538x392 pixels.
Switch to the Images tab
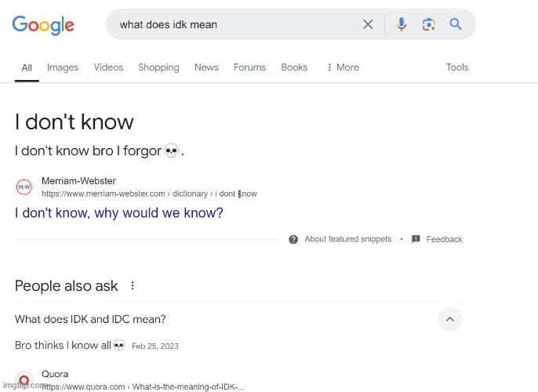tap(63, 67)
